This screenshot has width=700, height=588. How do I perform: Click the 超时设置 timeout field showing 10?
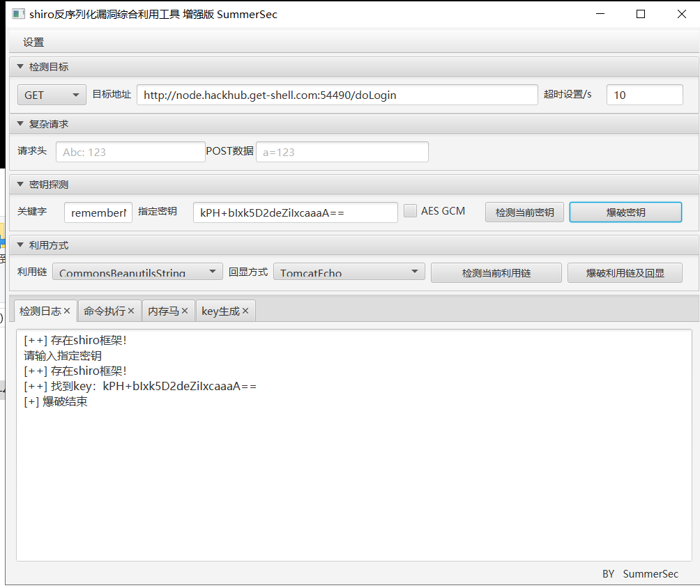644,95
